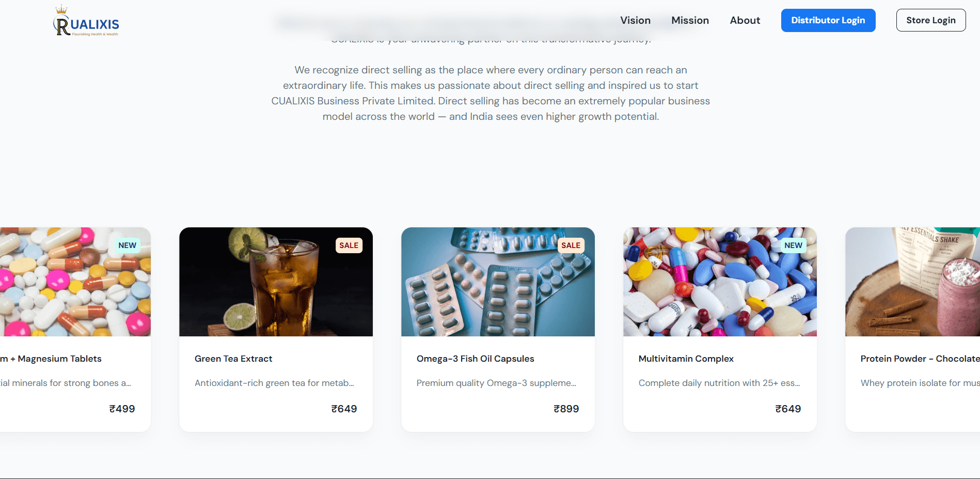980x479 pixels.
Task: Open the Protein Powder shake image
Action: point(912,282)
